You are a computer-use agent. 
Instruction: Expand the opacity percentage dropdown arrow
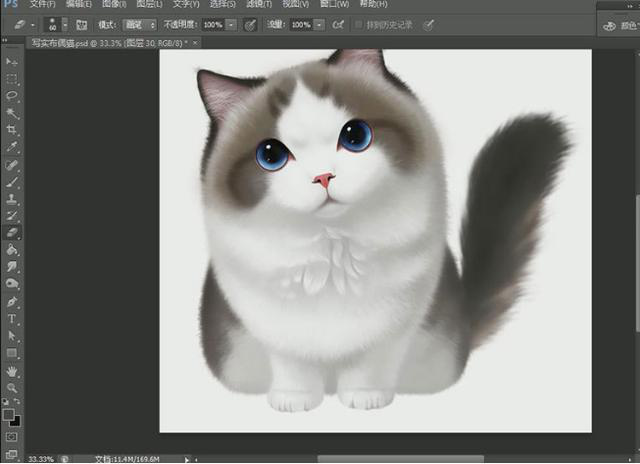(232, 24)
